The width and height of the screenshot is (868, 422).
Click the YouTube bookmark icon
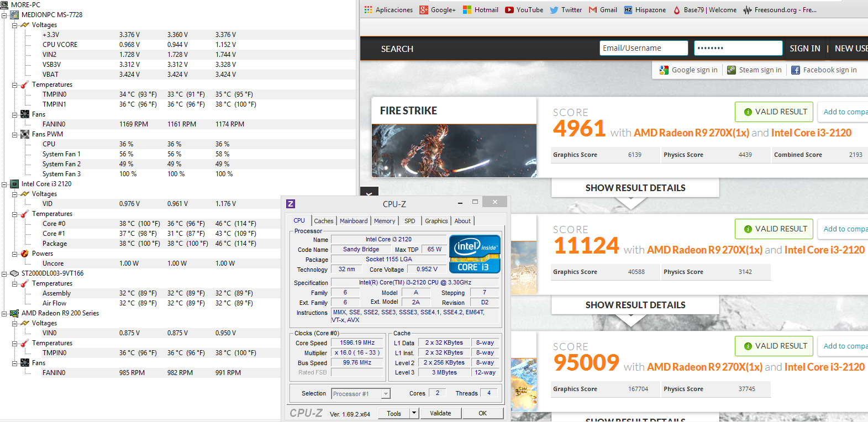(509, 10)
